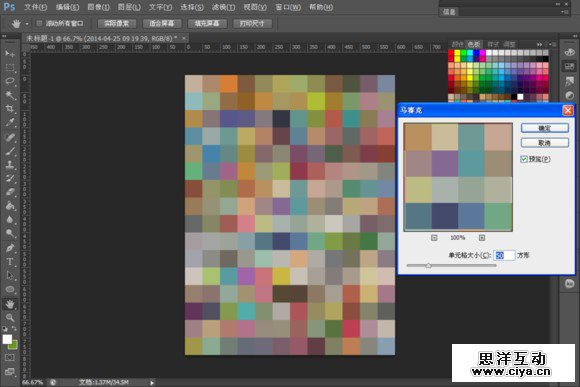
Task: Select the Paint Bucket tool
Action: pyautogui.click(x=10, y=206)
